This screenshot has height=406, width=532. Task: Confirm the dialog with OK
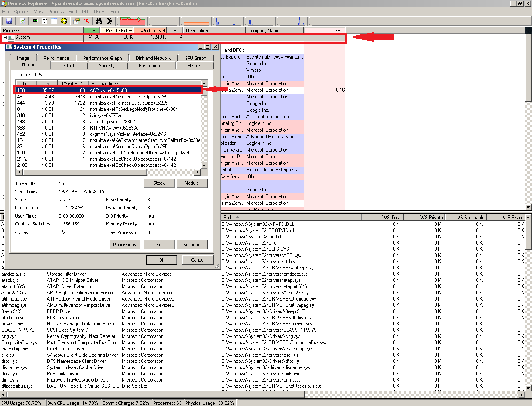161,260
